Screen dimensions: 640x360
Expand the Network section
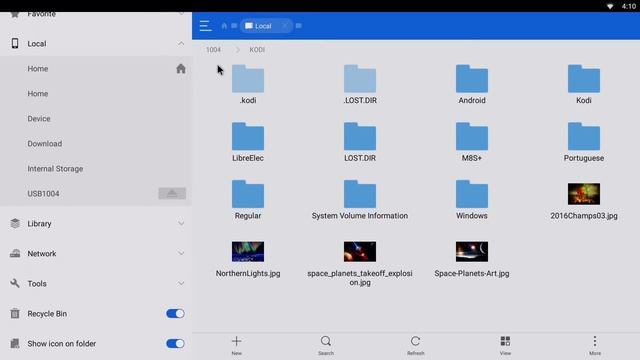[181, 253]
